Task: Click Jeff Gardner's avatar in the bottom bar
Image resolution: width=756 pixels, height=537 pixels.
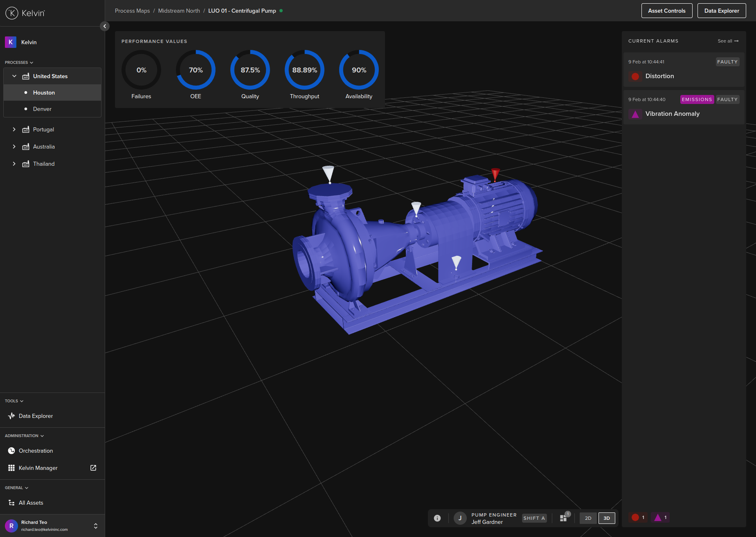Action: (460, 518)
